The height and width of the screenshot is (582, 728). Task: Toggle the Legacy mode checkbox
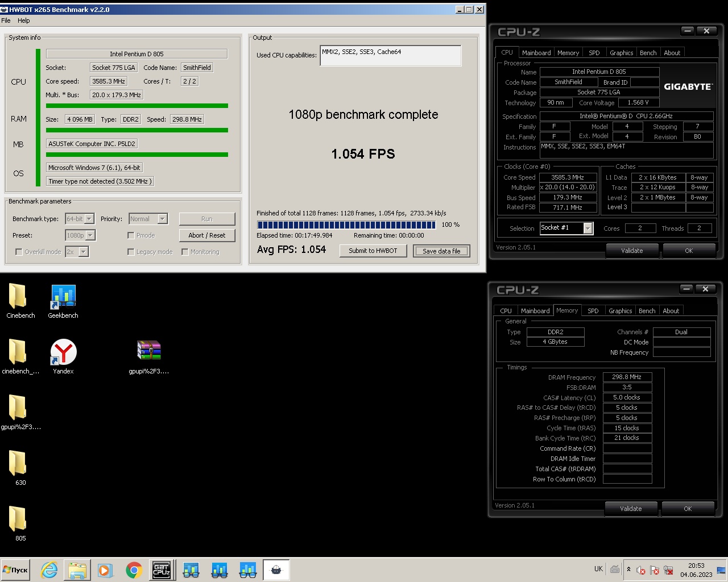131,252
